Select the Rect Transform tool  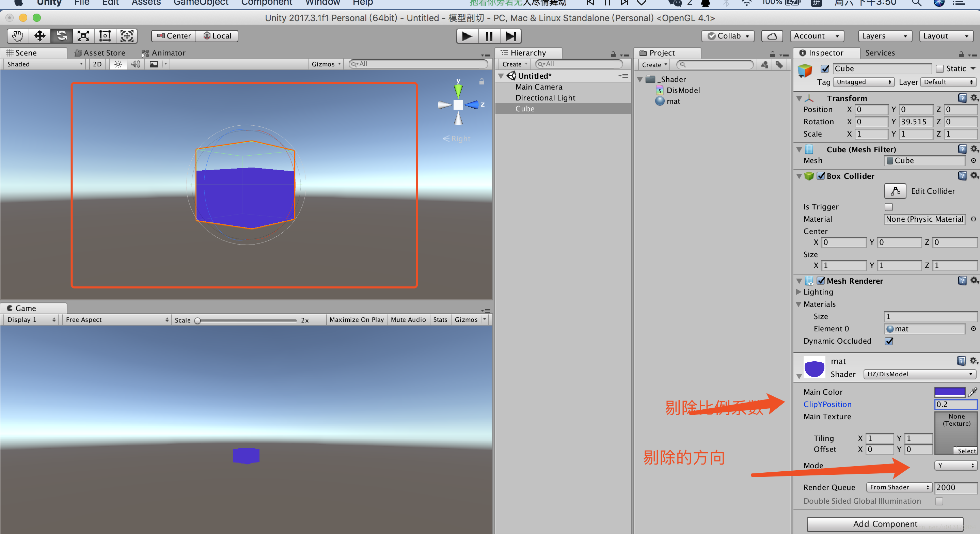coord(105,36)
